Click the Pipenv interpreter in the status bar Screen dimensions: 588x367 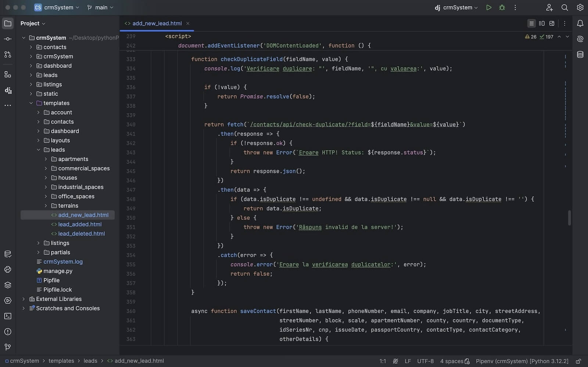[522, 361]
